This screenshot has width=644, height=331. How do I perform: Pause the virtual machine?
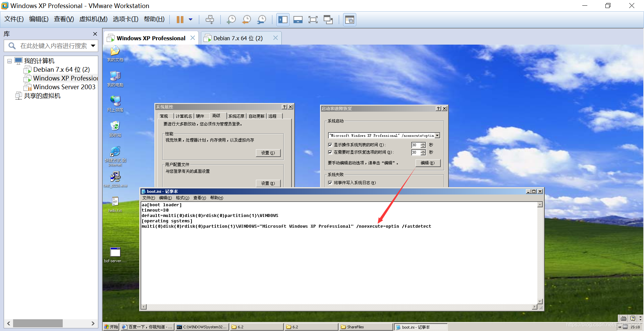click(180, 19)
